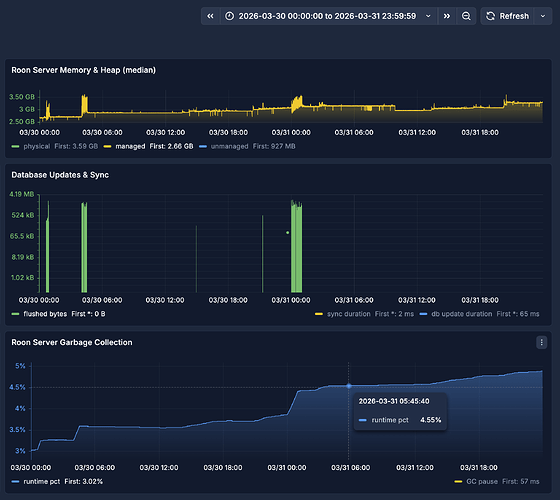Image resolution: width=560 pixels, height=500 pixels.
Task: Toggle the unmanaged series legend
Action: (x=230, y=146)
